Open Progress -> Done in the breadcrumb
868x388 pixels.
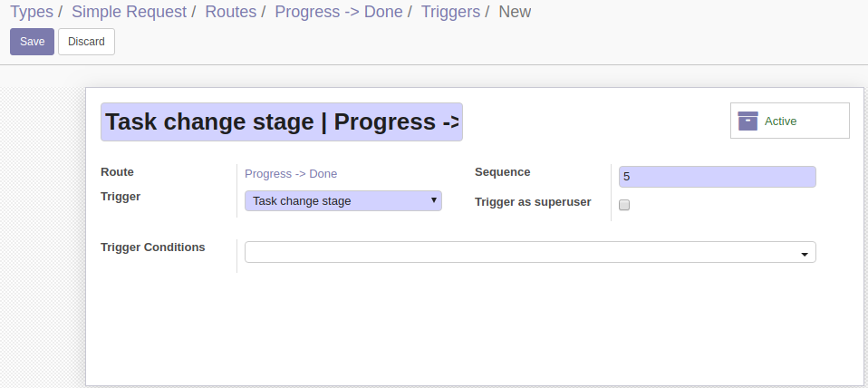click(339, 12)
